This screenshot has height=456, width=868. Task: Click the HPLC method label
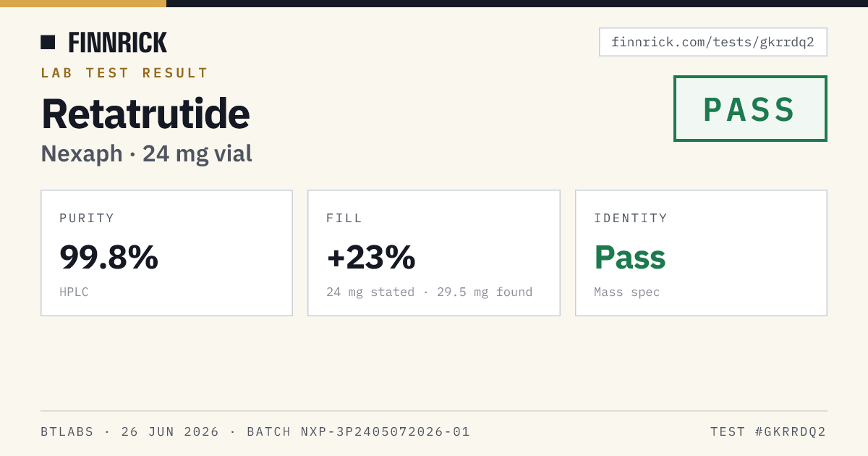click(74, 292)
